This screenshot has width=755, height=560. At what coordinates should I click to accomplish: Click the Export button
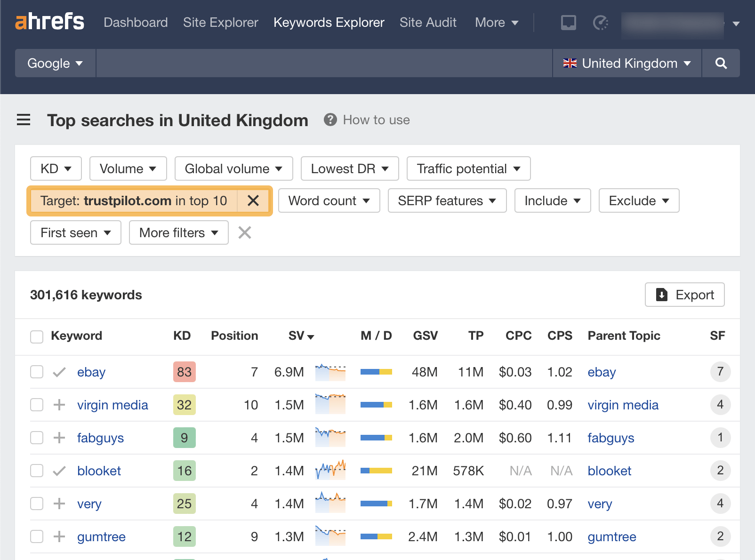click(x=684, y=295)
